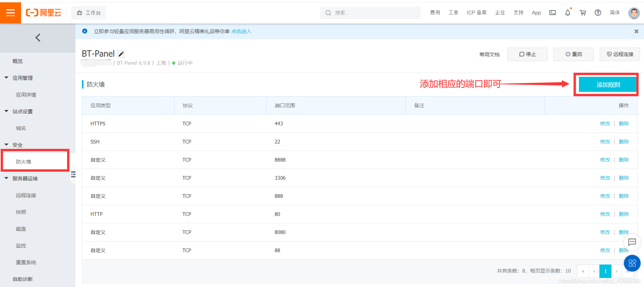Click 删除 for the SSH 22 rule

click(x=624, y=142)
